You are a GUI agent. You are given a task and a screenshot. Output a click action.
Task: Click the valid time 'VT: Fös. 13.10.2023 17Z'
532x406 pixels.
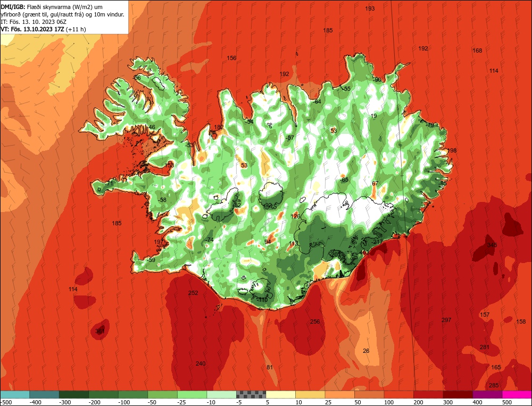[32, 29]
